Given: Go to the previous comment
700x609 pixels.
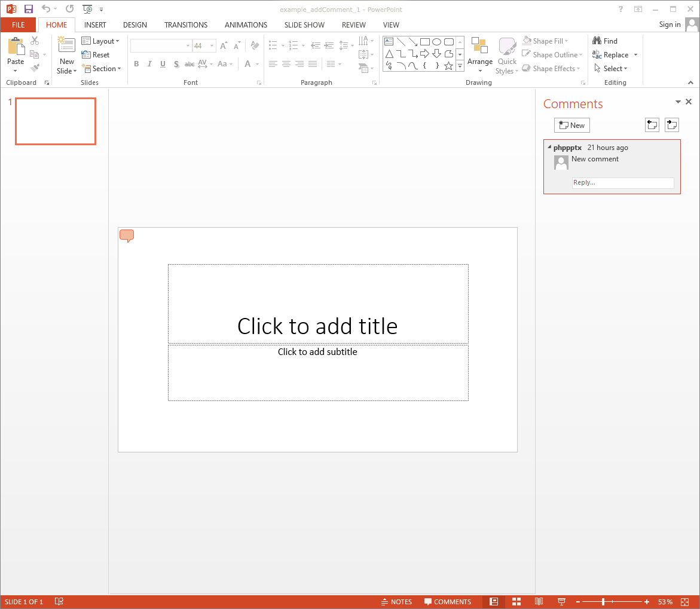Looking at the screenshot, I should click(x=652, y=124).
